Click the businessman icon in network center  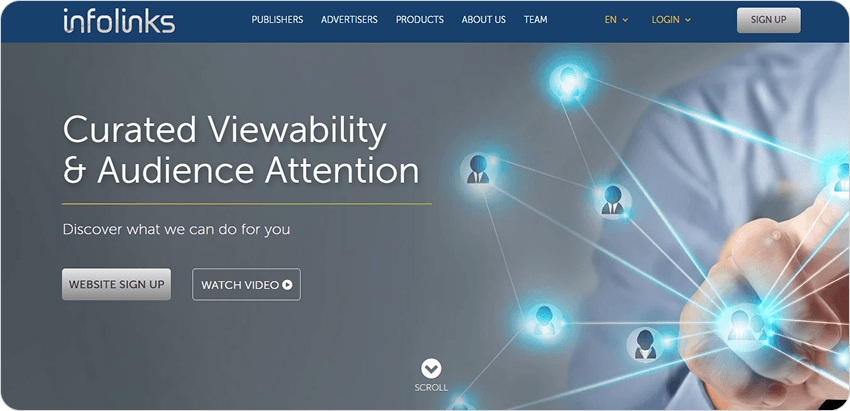click(x=612, y=201)
